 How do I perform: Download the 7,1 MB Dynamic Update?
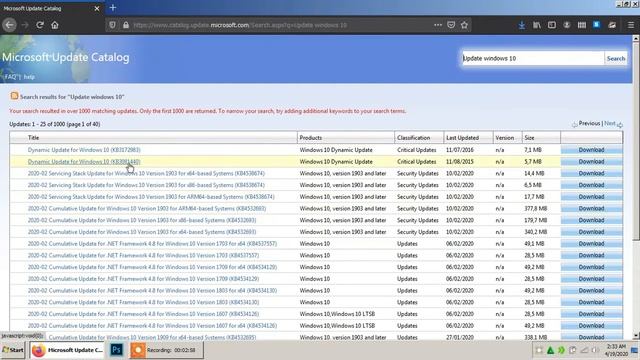click(591, 150)
